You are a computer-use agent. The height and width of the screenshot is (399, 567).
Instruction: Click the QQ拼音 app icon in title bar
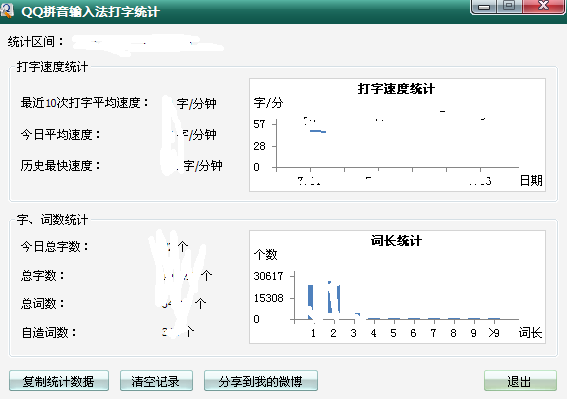point(7,10)
